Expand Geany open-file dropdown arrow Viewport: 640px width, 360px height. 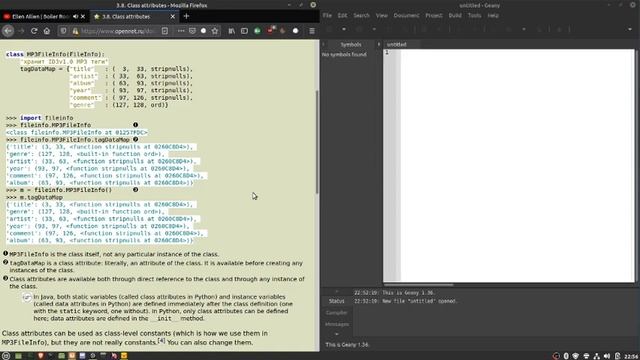pyautogui.click(x=374, y=29)
